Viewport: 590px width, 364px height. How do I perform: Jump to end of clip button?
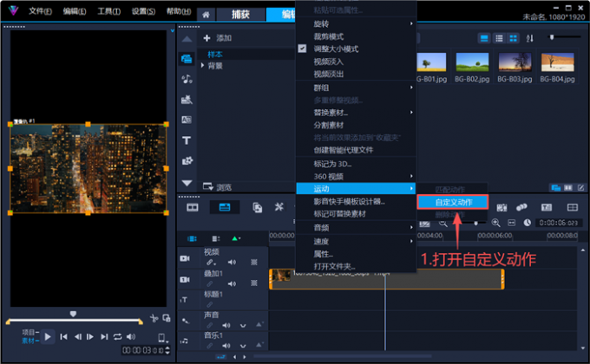[x=104, y=337]
